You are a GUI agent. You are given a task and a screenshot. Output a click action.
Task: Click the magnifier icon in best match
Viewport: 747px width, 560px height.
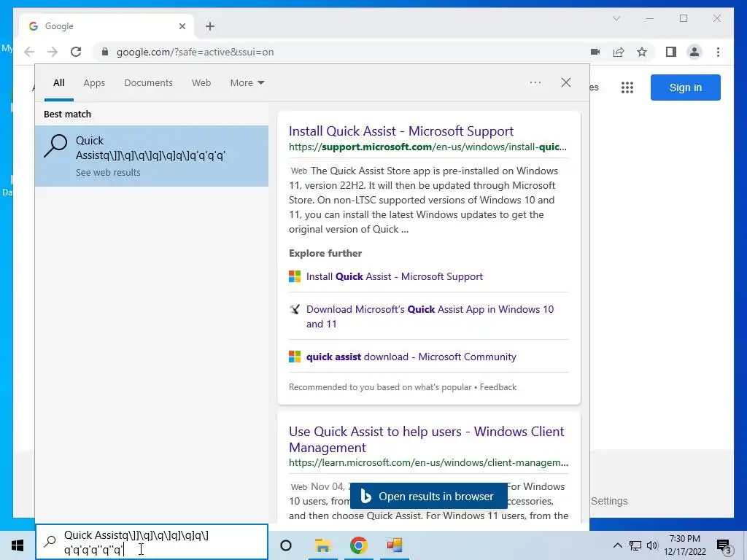click(x=55, y=146)
